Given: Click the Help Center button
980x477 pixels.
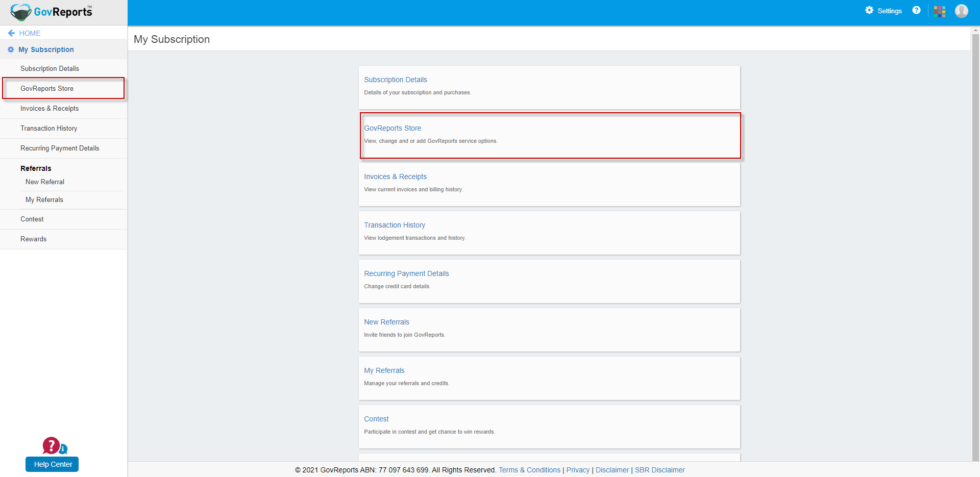Looking at the screenshot, I should [52, 464].
